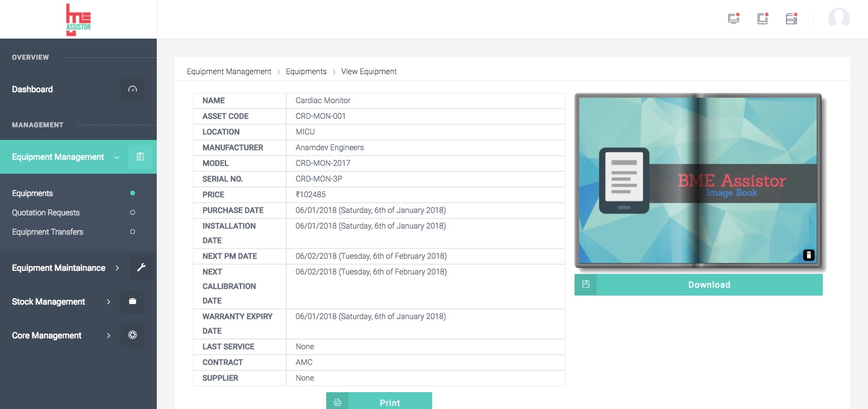Screen dimensions: 868x409
Task: Expand the Core Management chevron
Action: coord(108,335)
